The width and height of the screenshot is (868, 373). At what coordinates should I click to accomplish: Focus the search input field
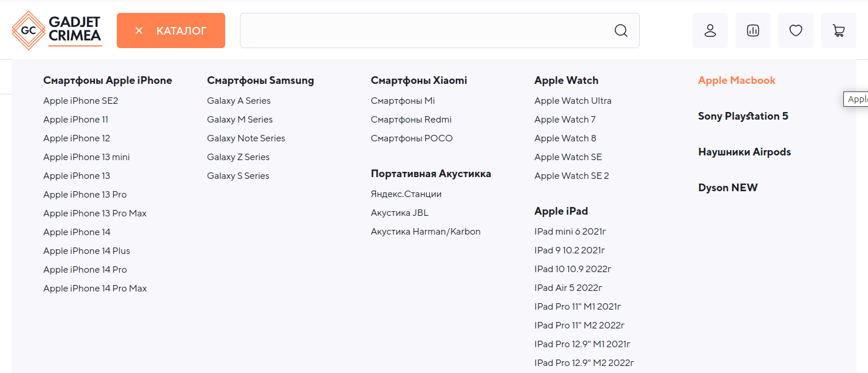coord(440,30)
